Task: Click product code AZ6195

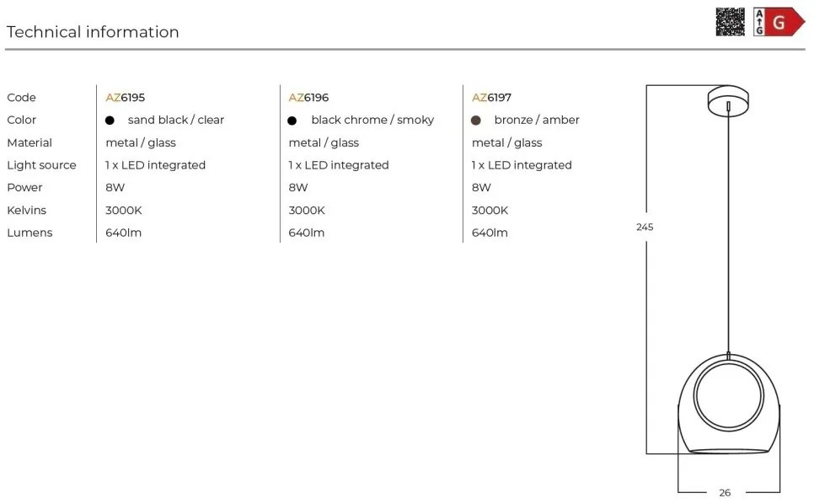Action: tap(125, 98)
